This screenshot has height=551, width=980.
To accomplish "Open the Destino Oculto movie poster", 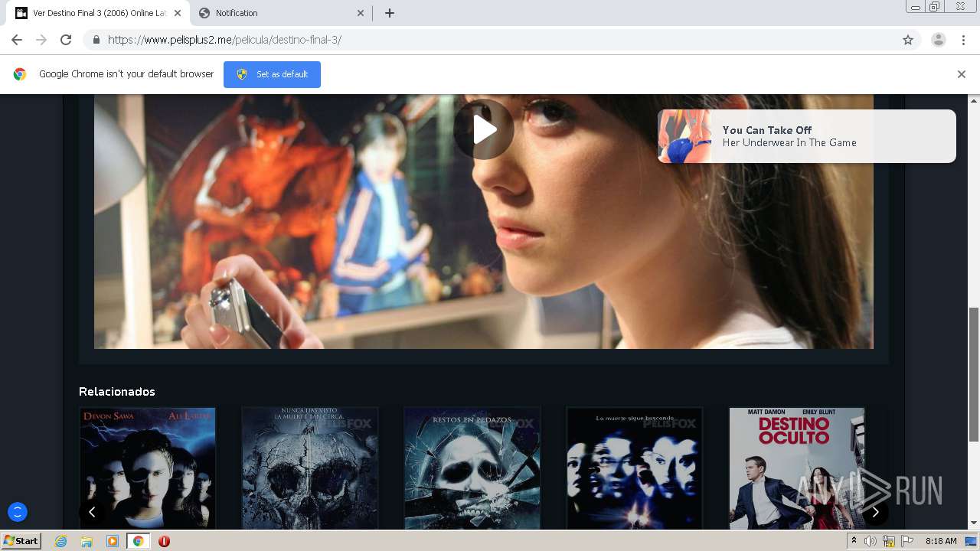I will coord(797,468).
